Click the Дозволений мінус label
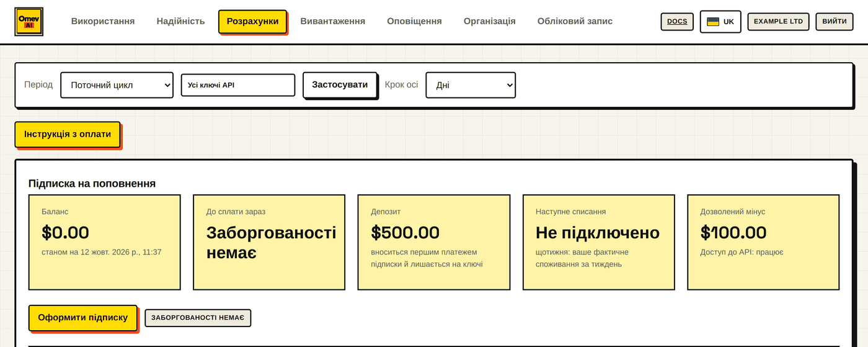This screenshot has height=347, width=868. 733,212
